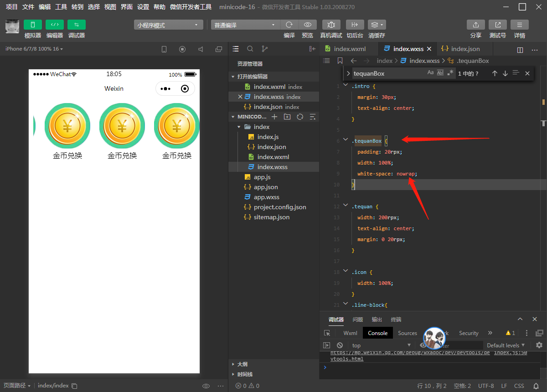This screenshot has width=547, height=392.
Task: Open the editor more actions ellipsis
Action: pyautogui.click(x=535, y=50)
